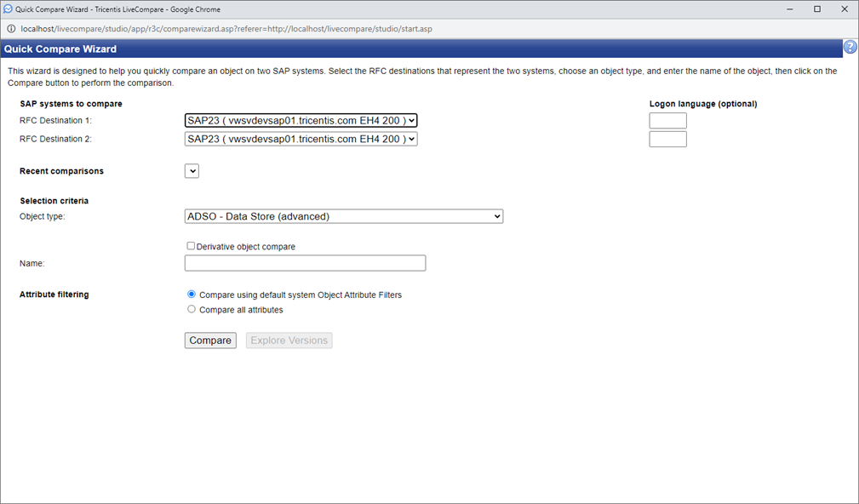Click the Name input field

(305, 264)
